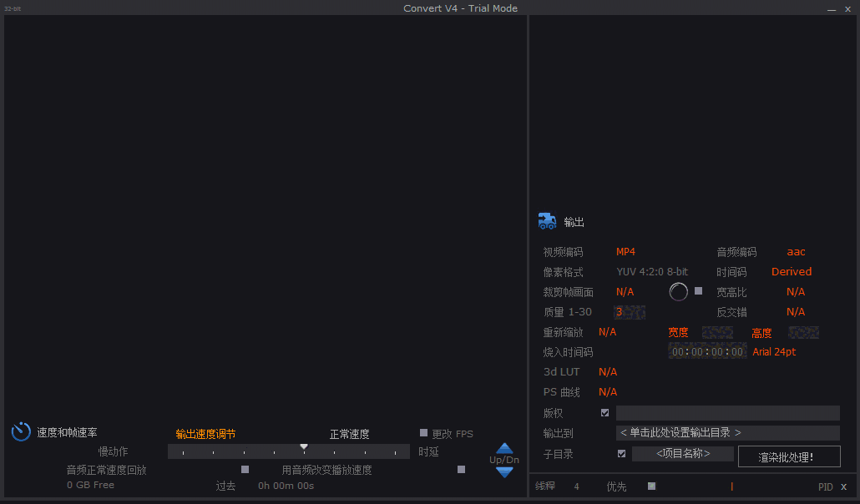Click the blue Down arrow of Up/Dn

(503, 471)
